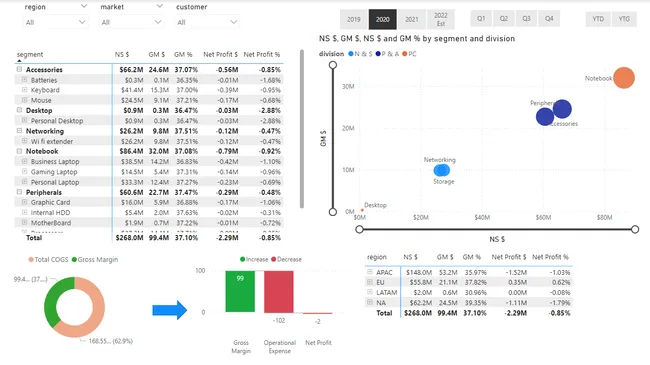Expand the Graphic Card row
The width and height of the screenshot is (650, 365).
[24, 202]
